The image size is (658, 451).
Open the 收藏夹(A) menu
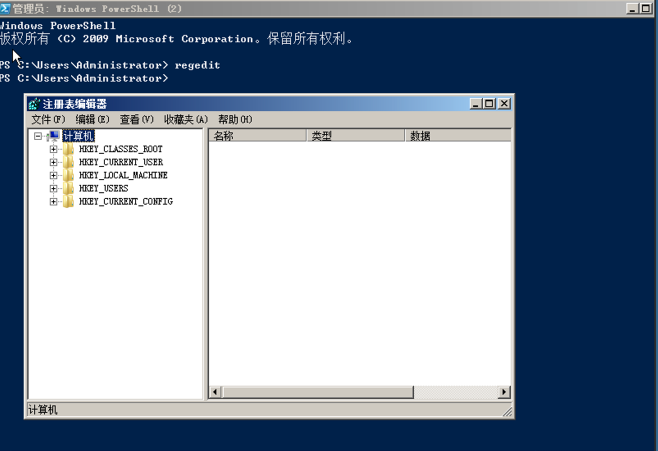coord(186,120)
